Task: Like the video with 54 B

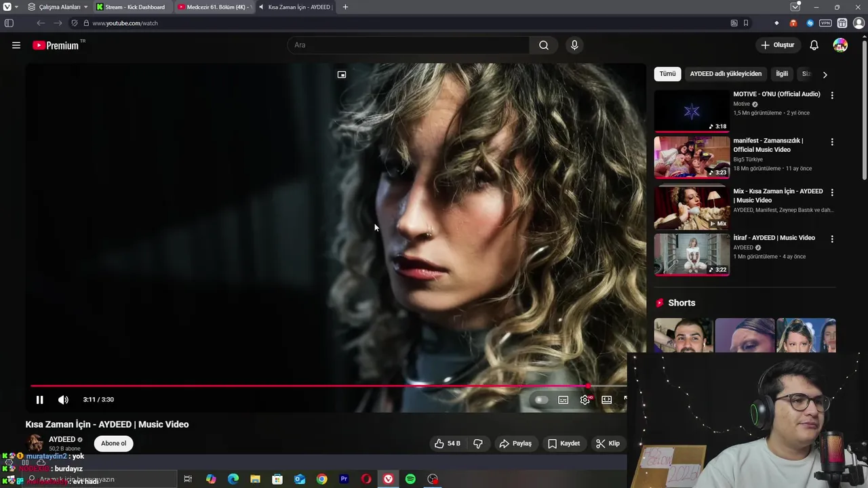Action: (x=447, y=443)
